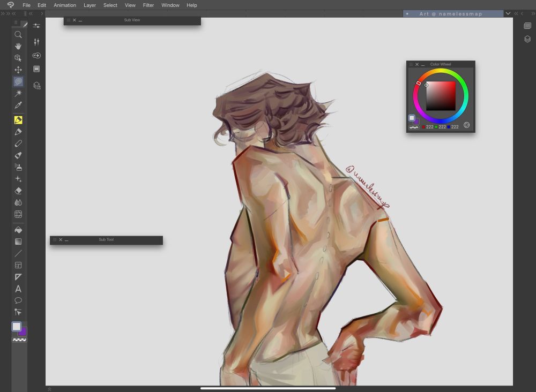
Task: Select the Liquify mesh tool
Action: (x=18, y=214)
